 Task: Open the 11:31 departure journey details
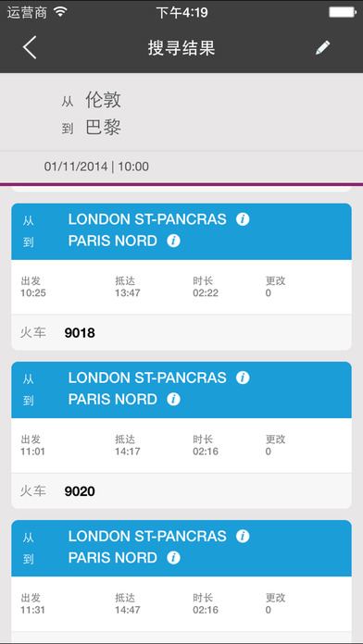click(x=181, y=603)
